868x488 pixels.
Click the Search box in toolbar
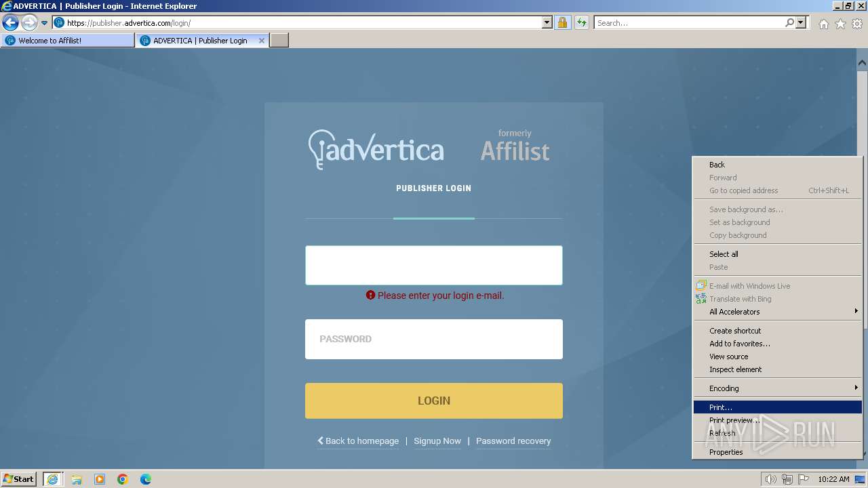[689, 23]
